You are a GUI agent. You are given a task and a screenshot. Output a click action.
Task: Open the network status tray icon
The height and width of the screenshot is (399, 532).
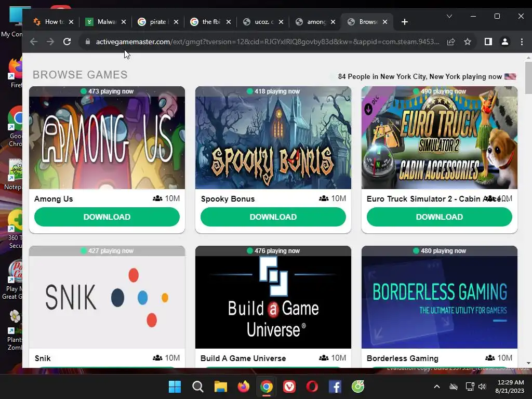pyautogui.click(x=470, y=387)
